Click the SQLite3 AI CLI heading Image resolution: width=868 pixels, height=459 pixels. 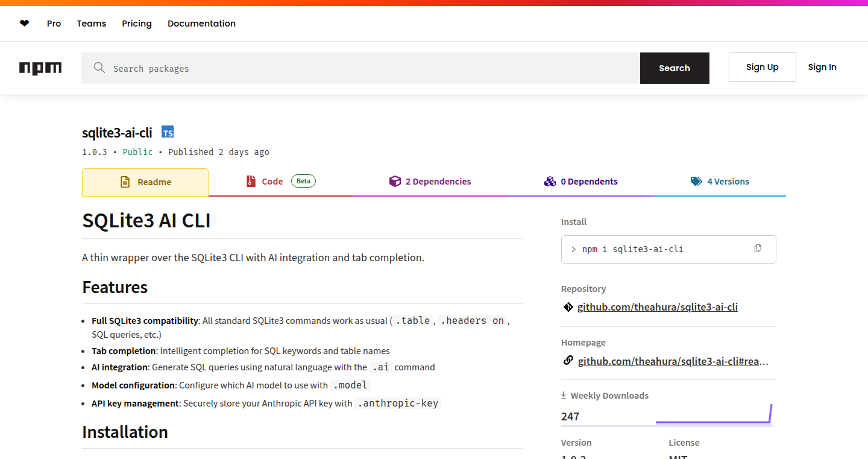[146, 221]
